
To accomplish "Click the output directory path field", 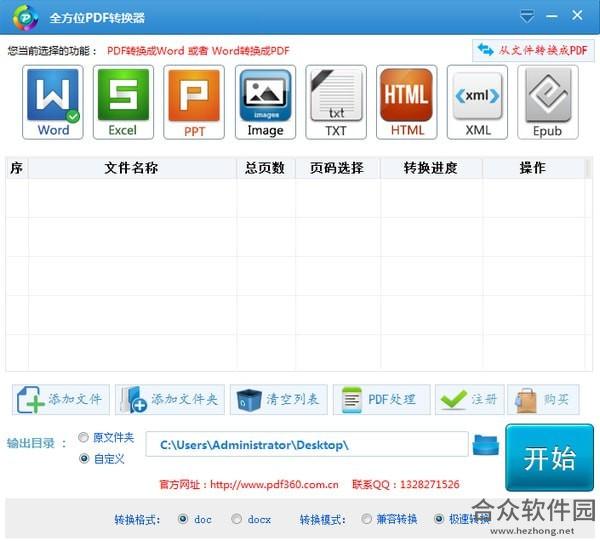I will tap(307, 444).
